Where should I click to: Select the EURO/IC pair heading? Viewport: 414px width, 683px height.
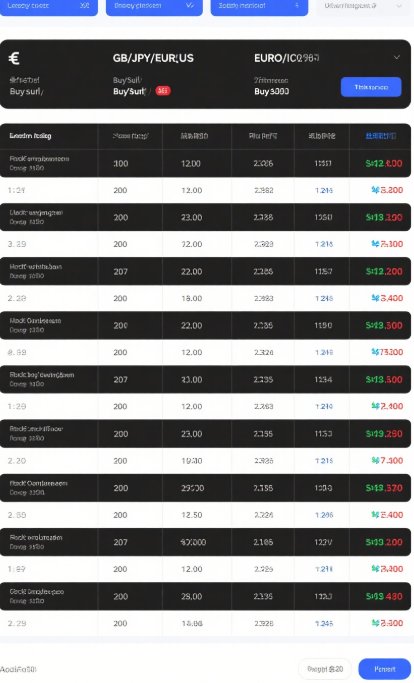click(287, 58)
